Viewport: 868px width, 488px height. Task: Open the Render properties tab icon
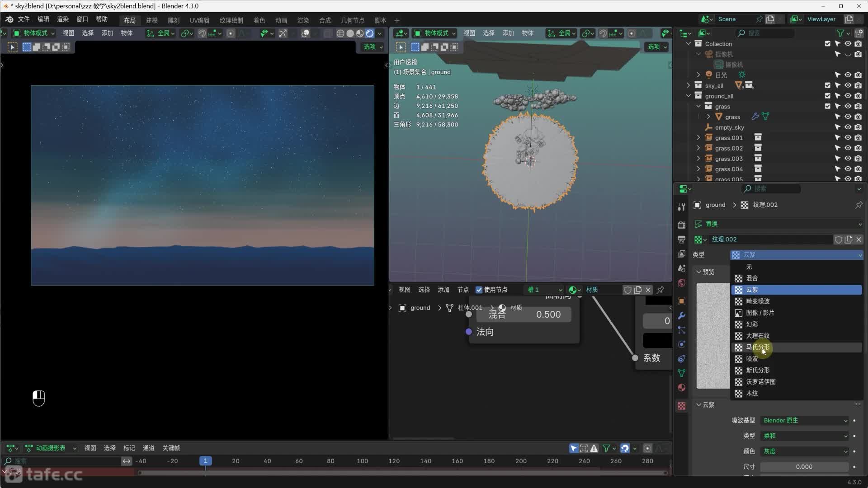[x=681, y=225]
